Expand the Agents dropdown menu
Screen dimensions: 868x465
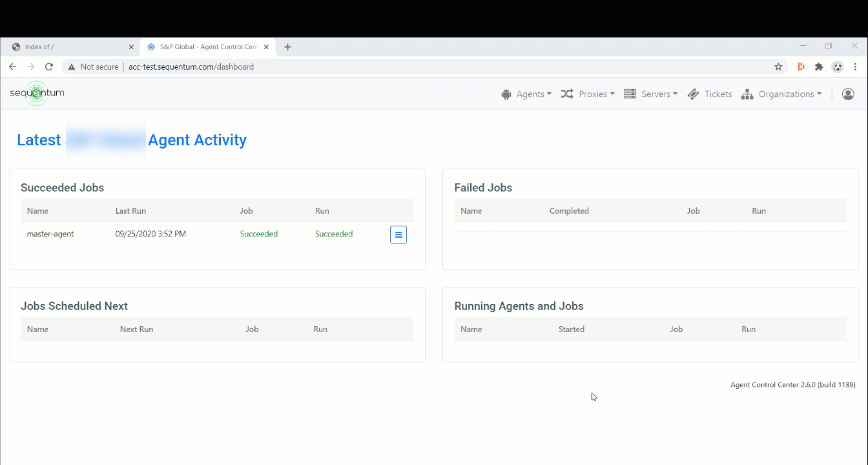point(526,94)
